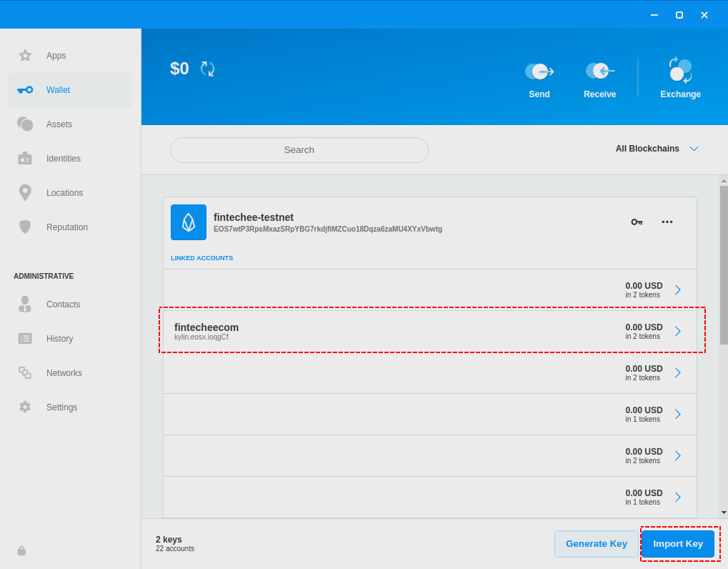Refresh the balance next to $0
Viewport: 728px width, 569px height.
point(207,69)
